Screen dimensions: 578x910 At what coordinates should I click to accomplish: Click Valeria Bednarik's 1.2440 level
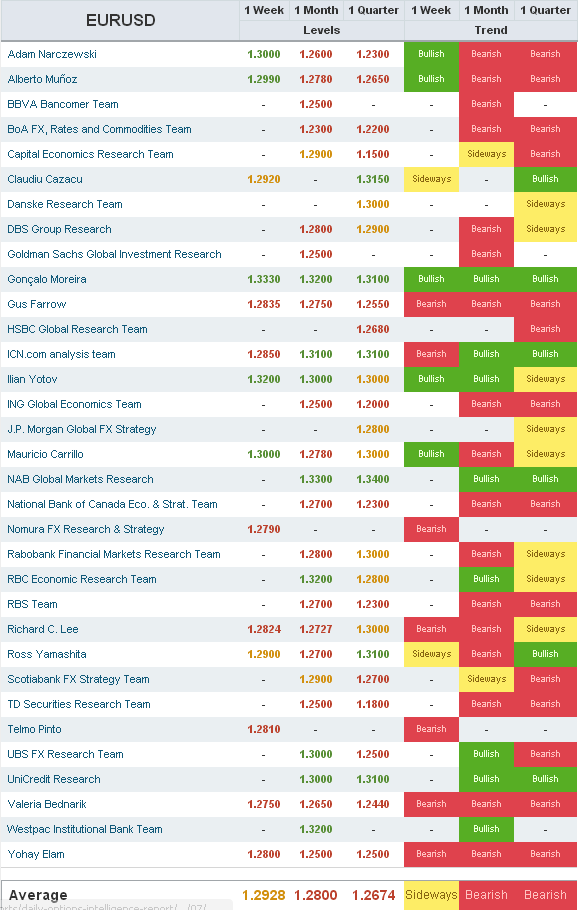(x=373, y=803)
